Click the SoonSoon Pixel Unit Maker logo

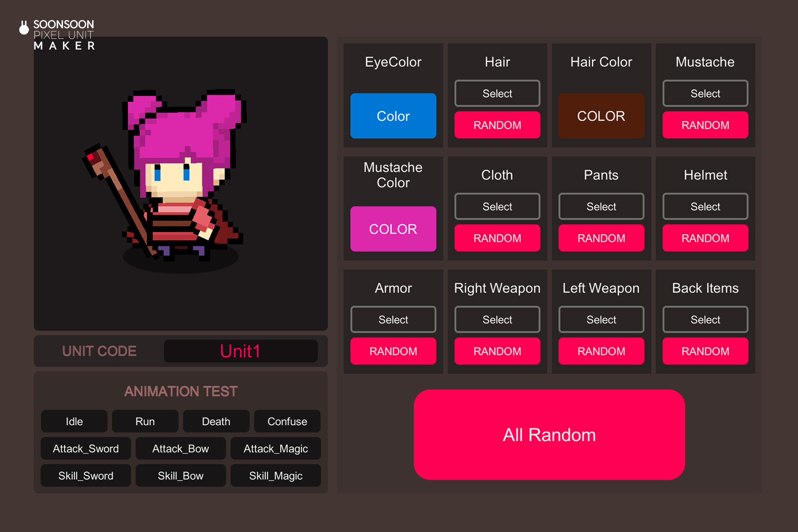click(x=57, y=35)
